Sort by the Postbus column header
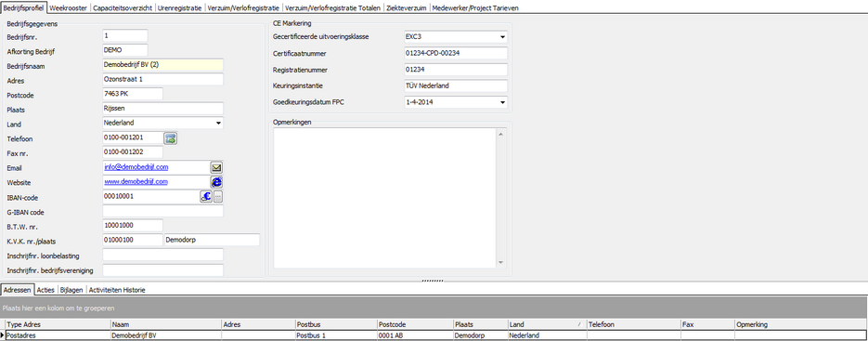 pyautogui.click(x=336, y=324)
